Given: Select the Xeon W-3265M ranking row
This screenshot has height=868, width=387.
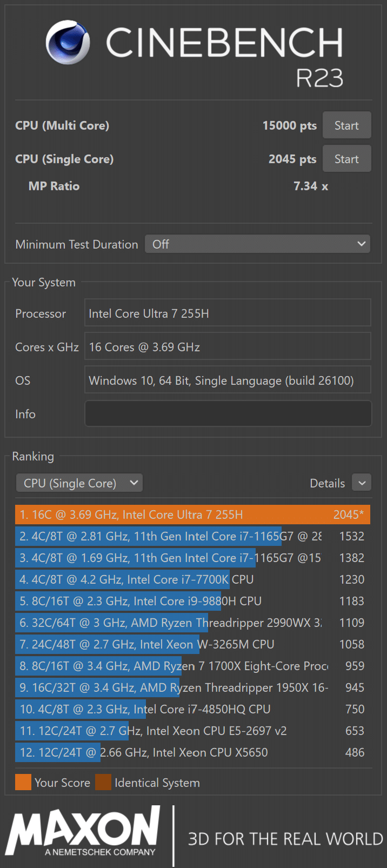Looking at the screenshot, I should pos(192,644).
